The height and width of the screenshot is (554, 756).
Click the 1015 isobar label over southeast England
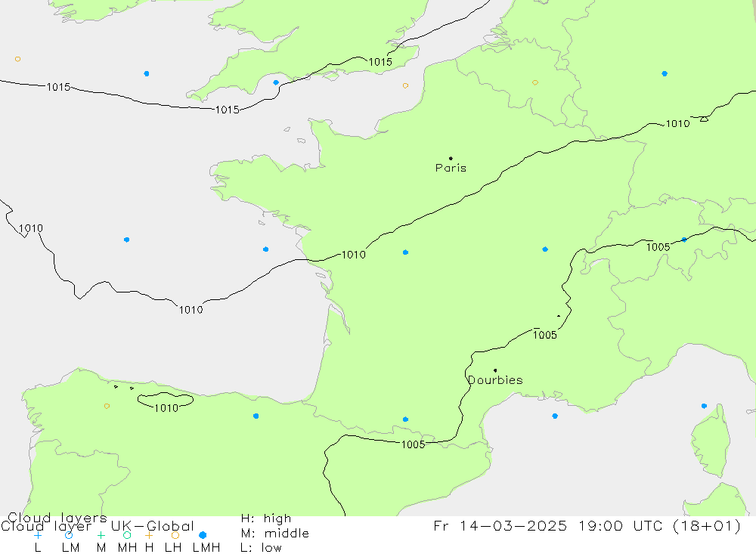coord(380,62)
